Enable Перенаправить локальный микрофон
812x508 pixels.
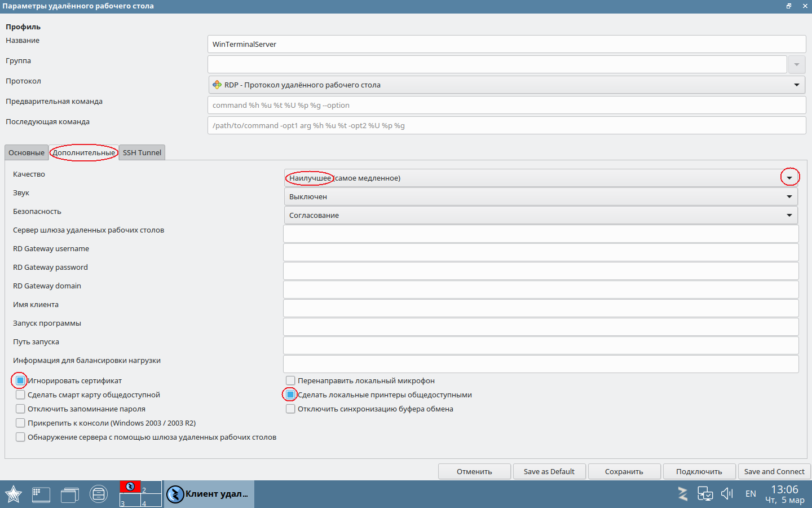290,380
